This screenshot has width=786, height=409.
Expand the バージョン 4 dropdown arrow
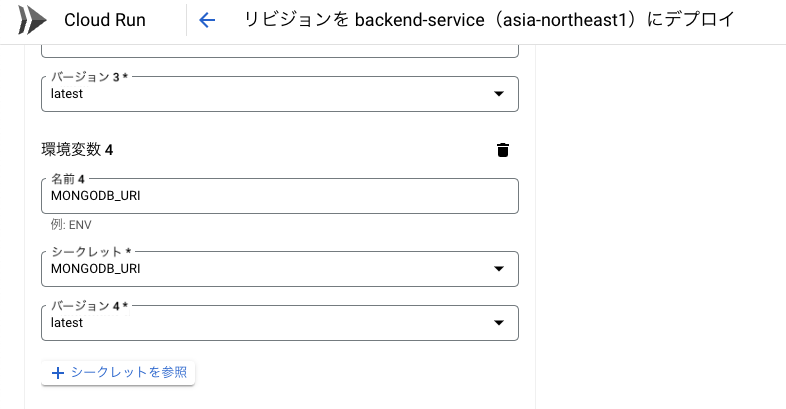click(498, 323)
